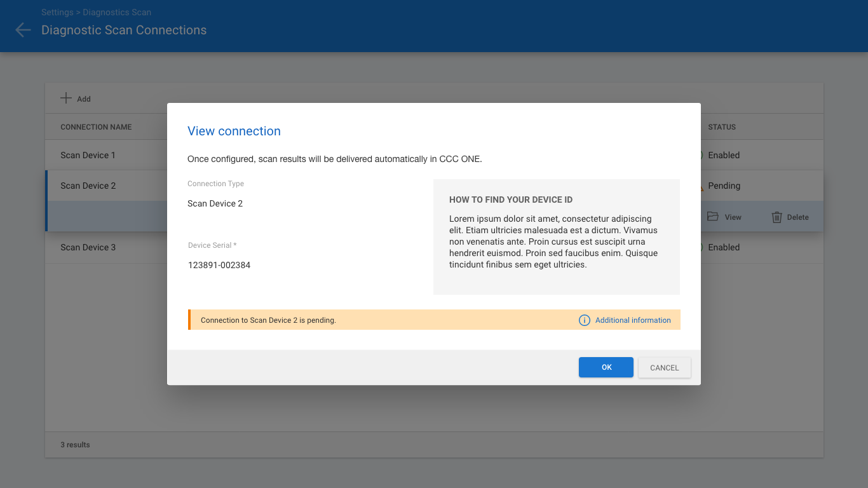Dismiss dialog with CANCEL button

click(x=665, y=368)
